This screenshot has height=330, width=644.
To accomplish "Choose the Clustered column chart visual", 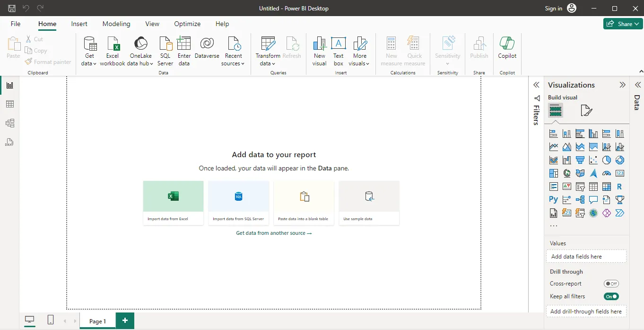I will (x=593, y=134).
